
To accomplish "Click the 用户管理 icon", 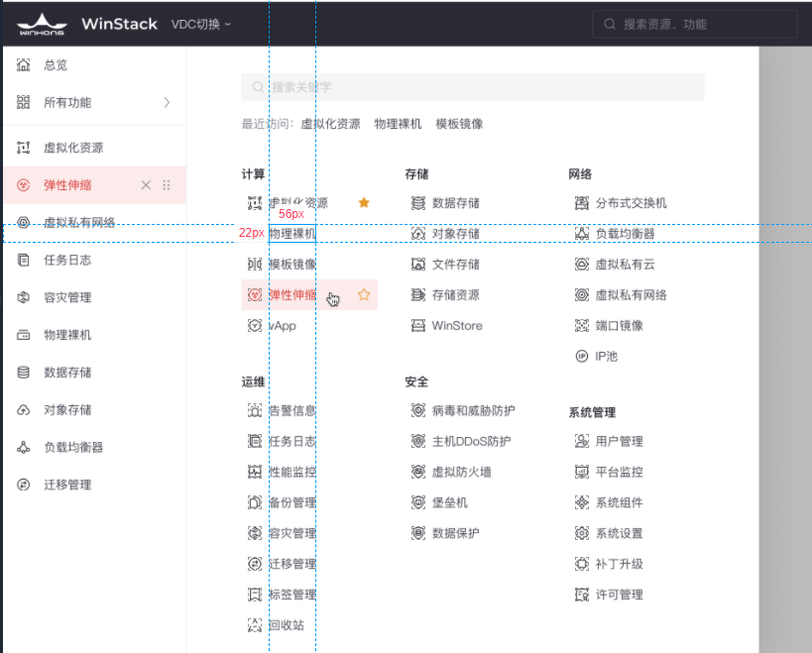I will coord(582,441).
